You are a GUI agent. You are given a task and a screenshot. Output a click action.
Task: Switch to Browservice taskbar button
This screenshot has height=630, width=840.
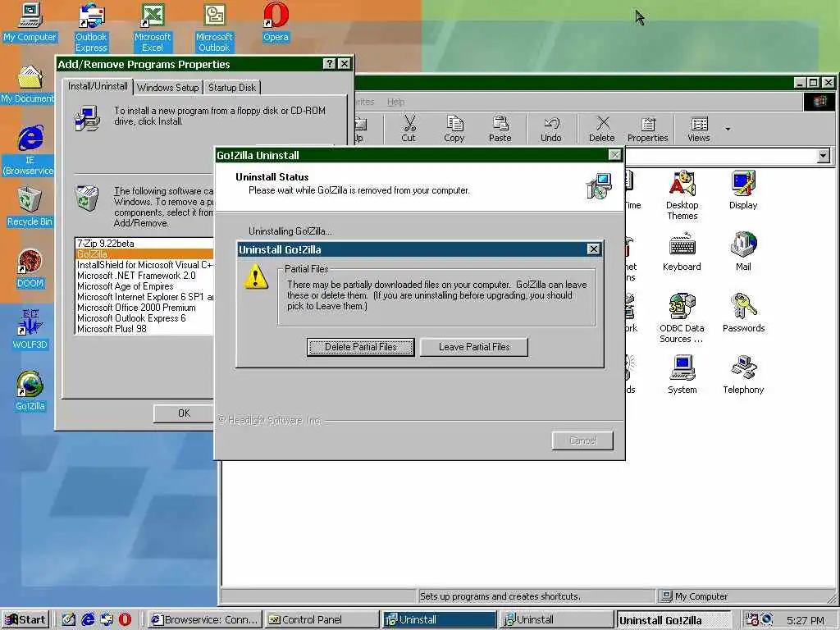tap(204, 620)
